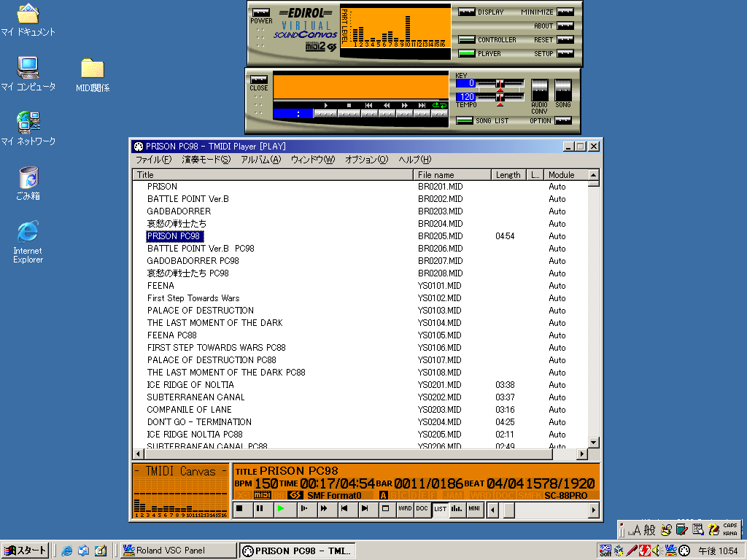Toggle CONTROLLER panel on Sound Canvas

[466, 40]
